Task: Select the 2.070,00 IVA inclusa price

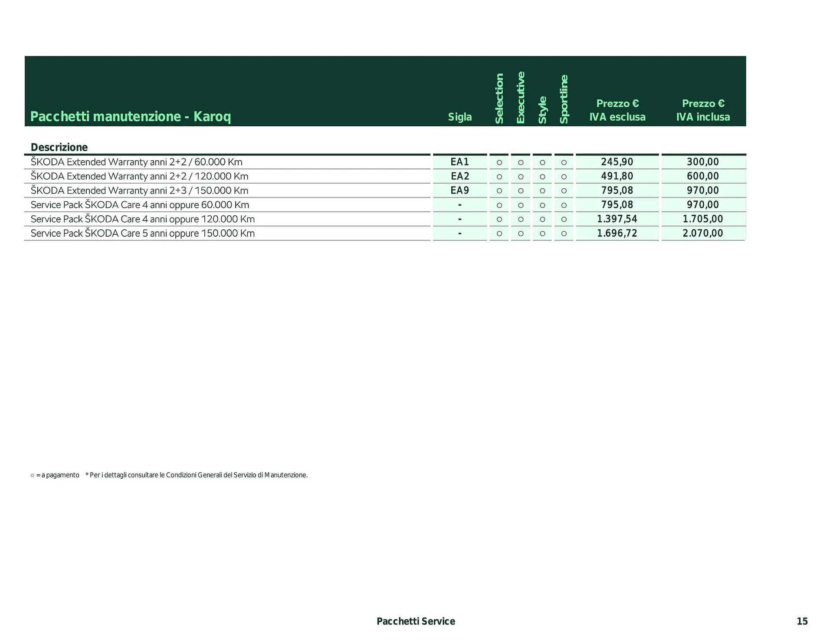Action: (x=702, y=233)
